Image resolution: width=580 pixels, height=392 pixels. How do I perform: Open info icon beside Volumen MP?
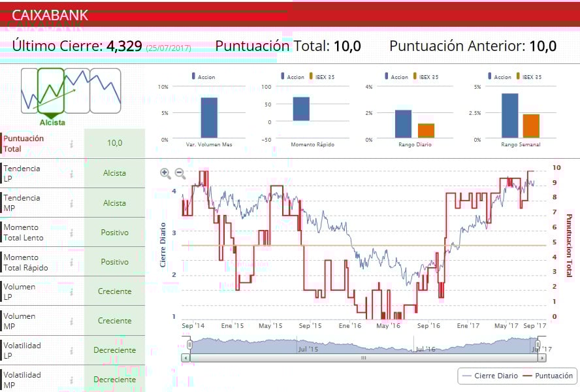[x=72, y=321]
